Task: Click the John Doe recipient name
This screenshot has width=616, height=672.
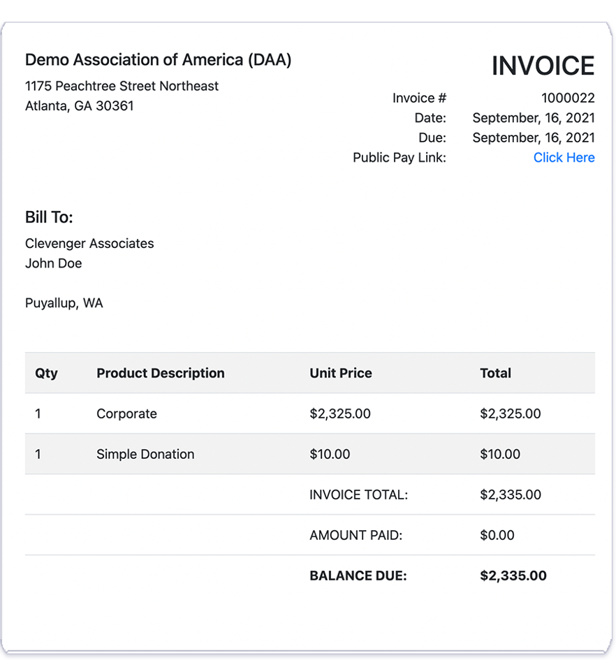Action: (x=54, y=263)
